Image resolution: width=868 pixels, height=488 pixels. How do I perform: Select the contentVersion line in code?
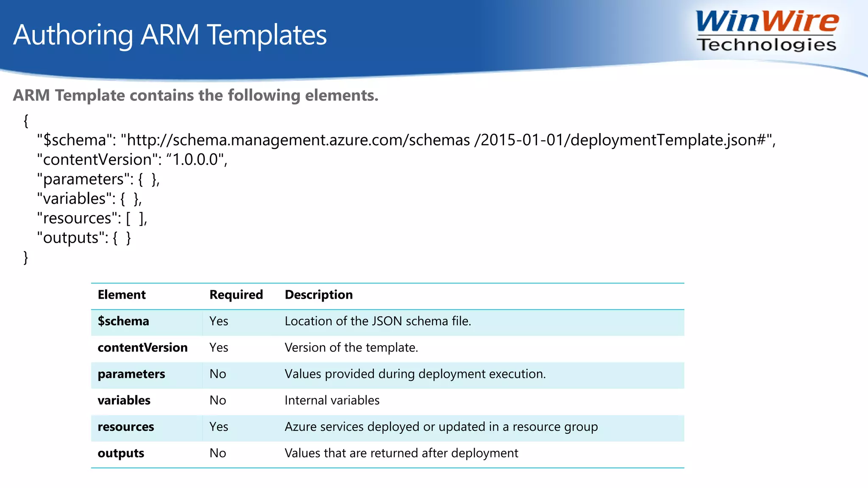(132, 160)
